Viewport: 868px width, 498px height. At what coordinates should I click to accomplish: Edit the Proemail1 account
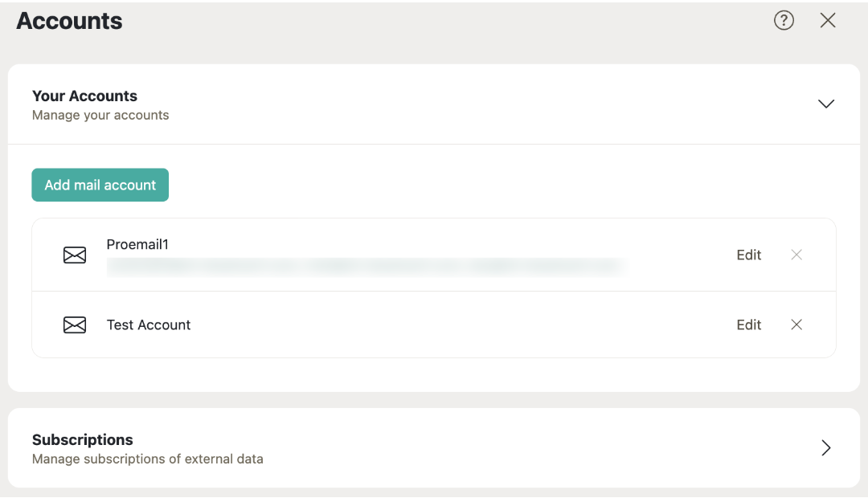click(x=748, y=255)
